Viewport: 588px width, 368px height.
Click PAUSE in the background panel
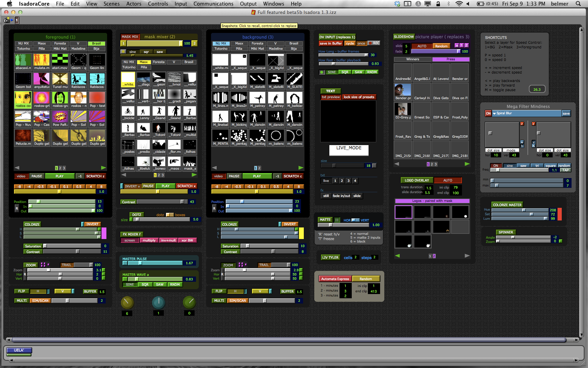234,176
